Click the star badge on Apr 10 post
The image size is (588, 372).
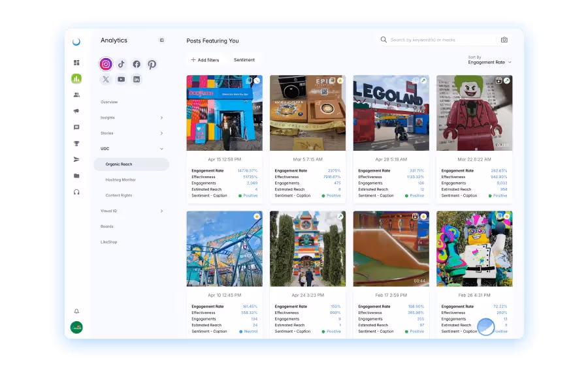click(257, 216)
